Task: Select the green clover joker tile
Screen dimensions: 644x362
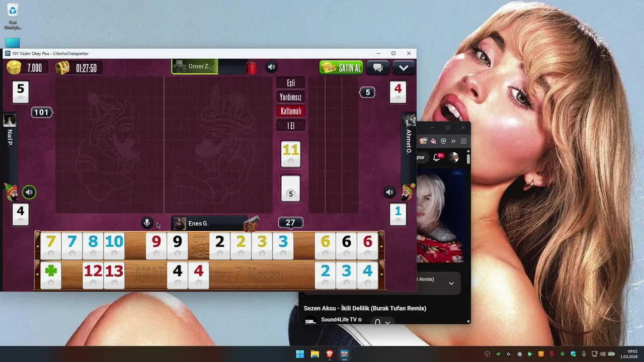Action: [x=51, y=275]
